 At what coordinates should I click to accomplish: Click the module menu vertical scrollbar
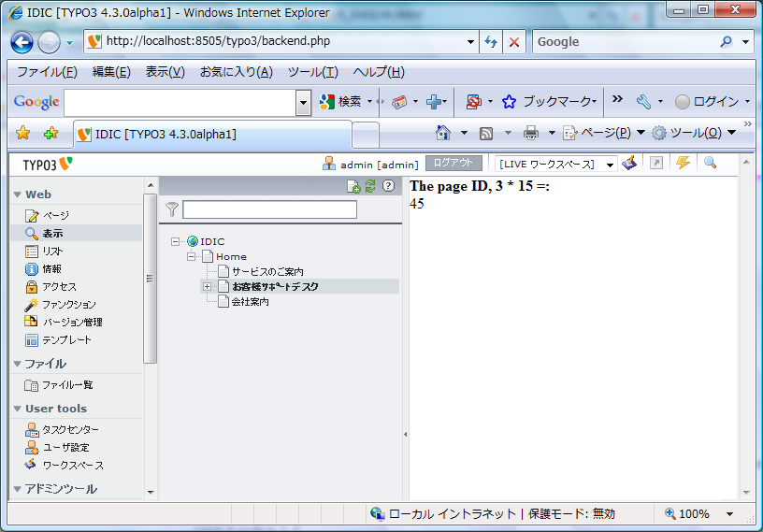pos(151,279)
